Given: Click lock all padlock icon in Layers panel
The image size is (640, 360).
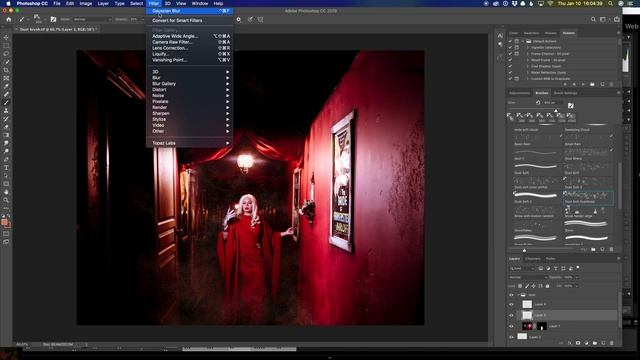Looking at the screenshot, I should 547,286.
